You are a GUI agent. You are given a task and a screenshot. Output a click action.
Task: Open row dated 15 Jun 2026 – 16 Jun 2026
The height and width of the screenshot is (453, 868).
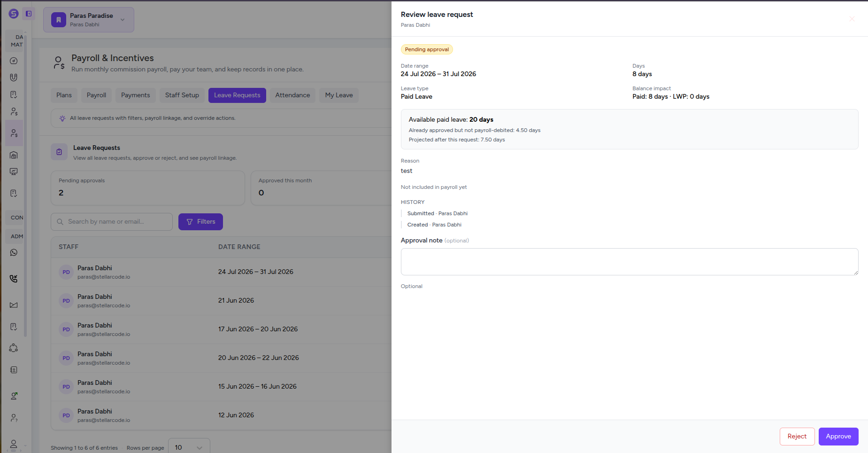pyautogui.click(x=221, y=387)
